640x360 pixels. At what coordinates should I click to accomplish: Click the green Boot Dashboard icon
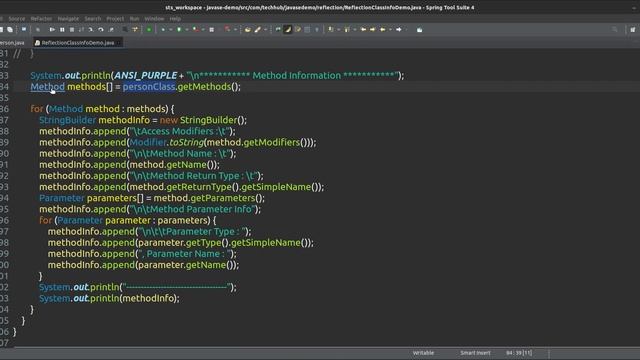click(x=149, y=29)
